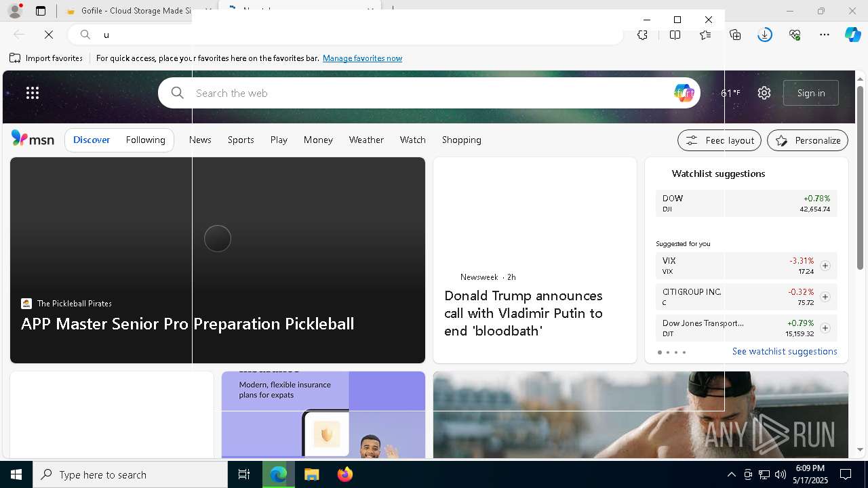Open Downloads icon in toolbar
Image resolution: width=868 pixels, height=488 pixels.
coord(765,35)
